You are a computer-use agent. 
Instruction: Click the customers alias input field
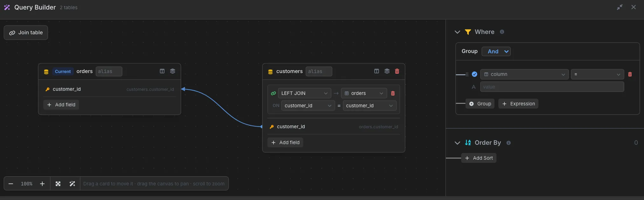point(319,71)
